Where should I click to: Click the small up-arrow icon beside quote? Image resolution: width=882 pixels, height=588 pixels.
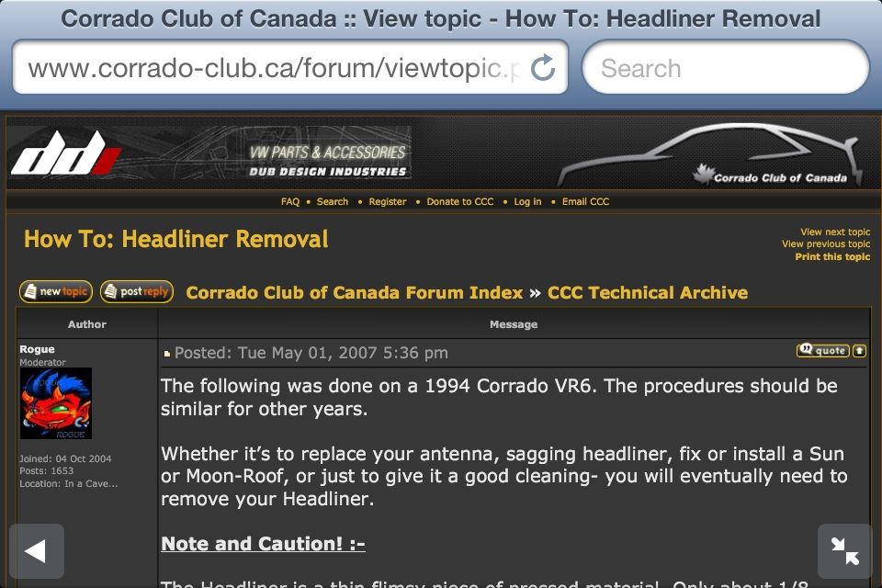tap(859, 350)
